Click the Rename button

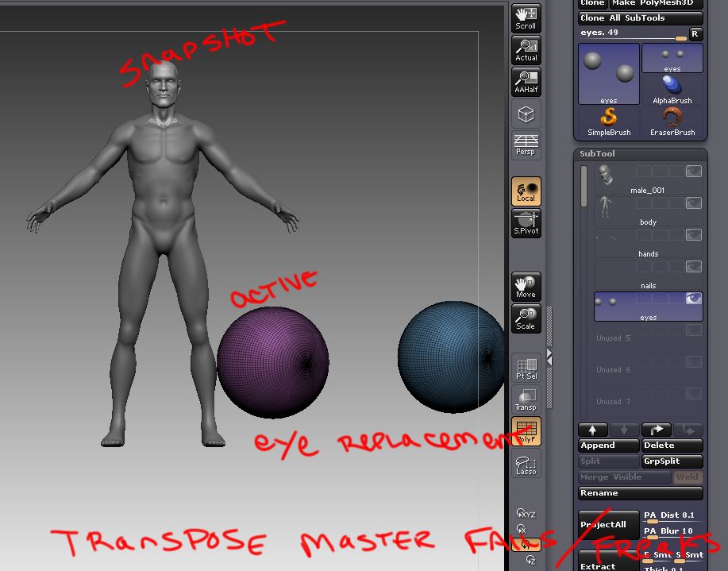[x=640, y=493]
